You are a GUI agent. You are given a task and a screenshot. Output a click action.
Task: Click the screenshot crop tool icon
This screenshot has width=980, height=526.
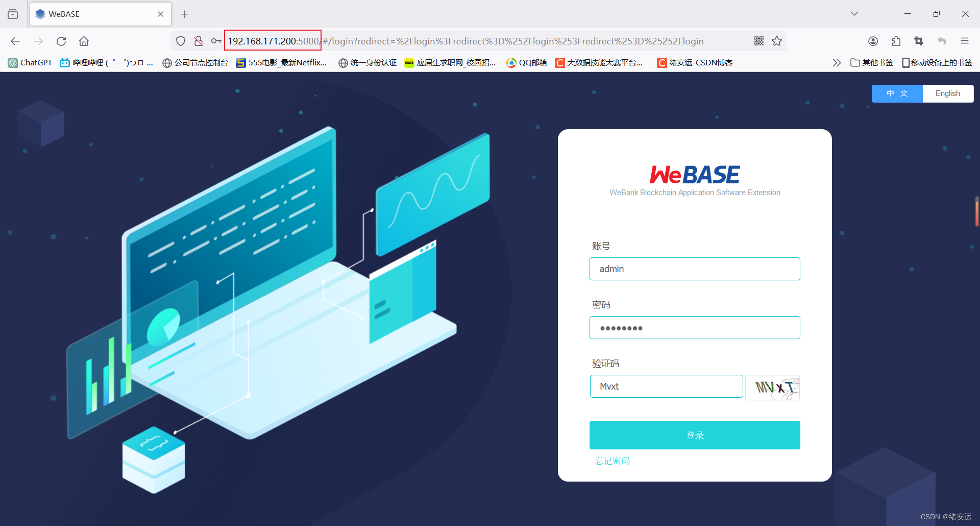tap(919, 41)
